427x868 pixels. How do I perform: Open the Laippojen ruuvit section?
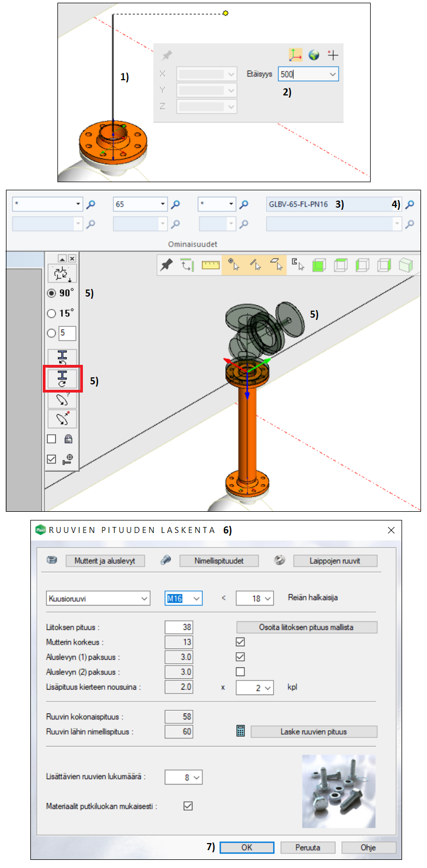(335, 561)
